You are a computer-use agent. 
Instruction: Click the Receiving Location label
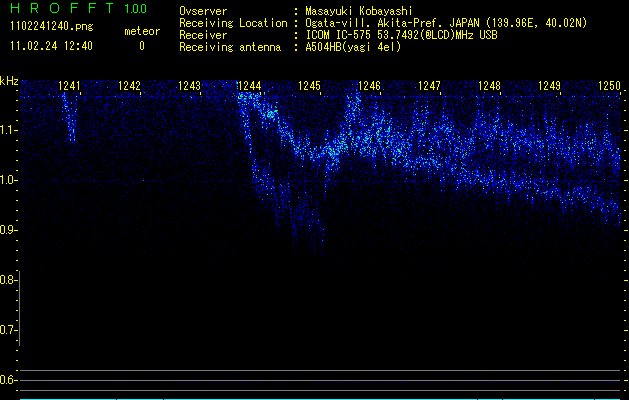point(233,23)
